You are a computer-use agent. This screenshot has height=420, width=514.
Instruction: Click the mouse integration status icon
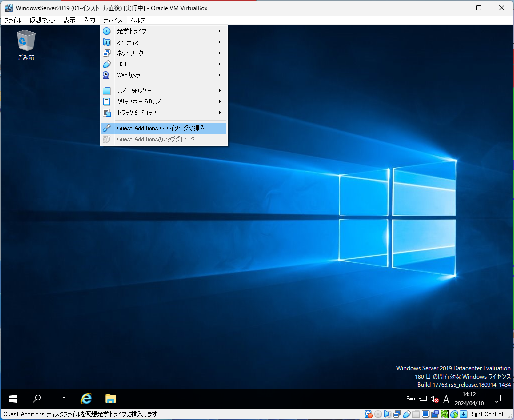(x=454, y=414)
